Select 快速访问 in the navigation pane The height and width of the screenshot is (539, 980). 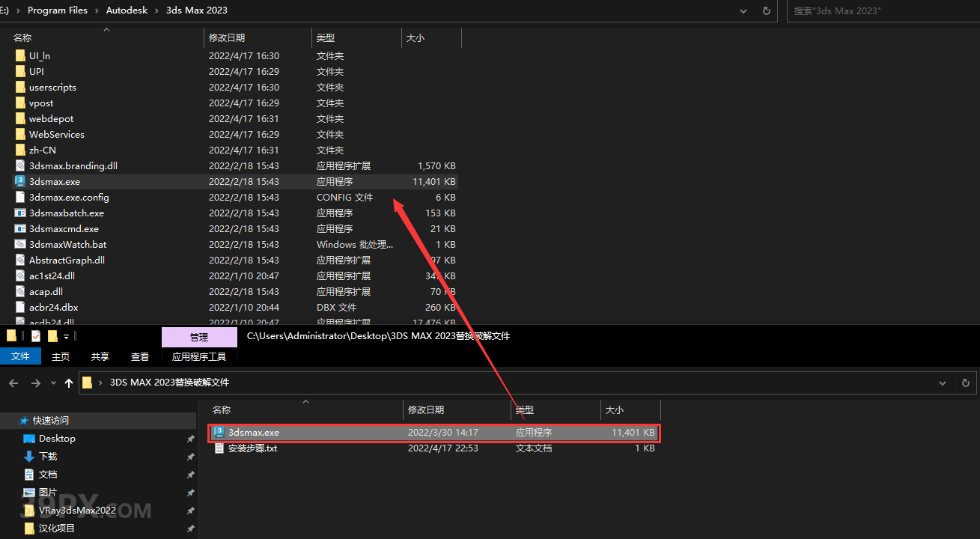pyautogui.click(x=51, y=421)
